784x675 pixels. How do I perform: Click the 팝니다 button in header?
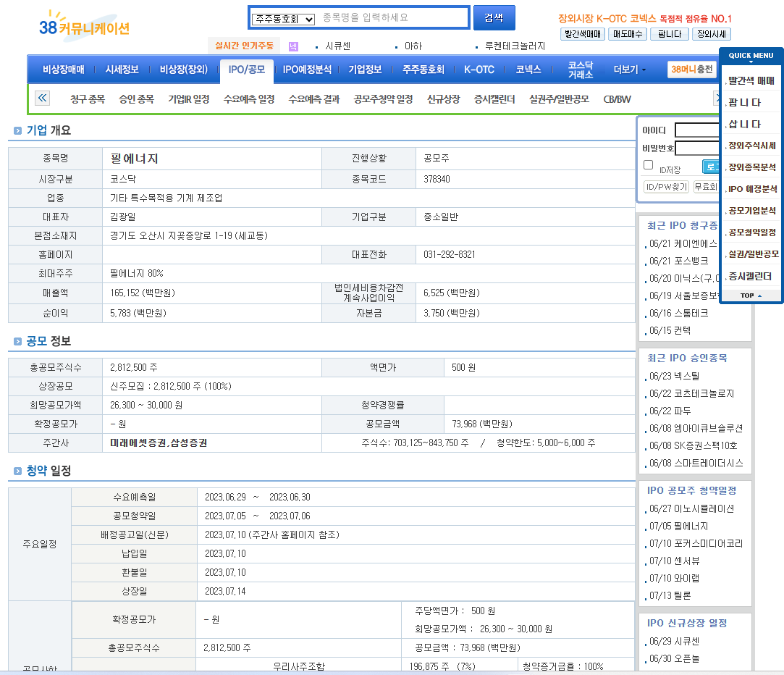tap(670, 34)
